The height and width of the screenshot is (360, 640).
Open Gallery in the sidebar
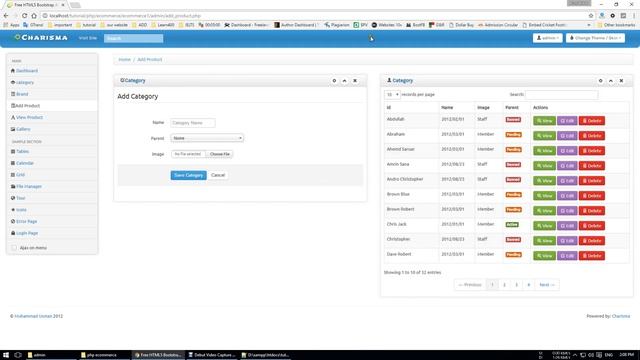coord(23,129)
